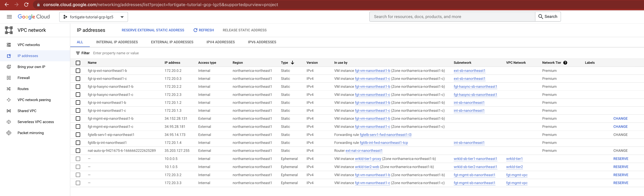Open the IPV6 ADDRESSES tab
The image size is (644, 196).
[262, 42]
